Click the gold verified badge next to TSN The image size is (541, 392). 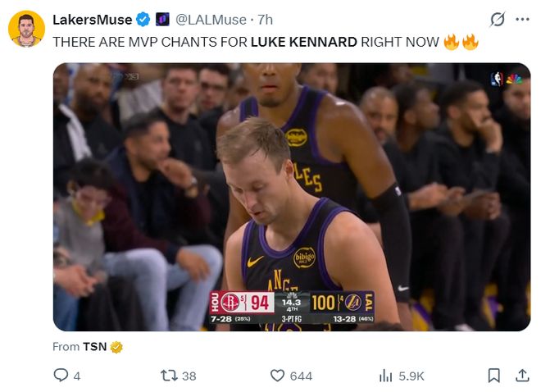[116, 347]
